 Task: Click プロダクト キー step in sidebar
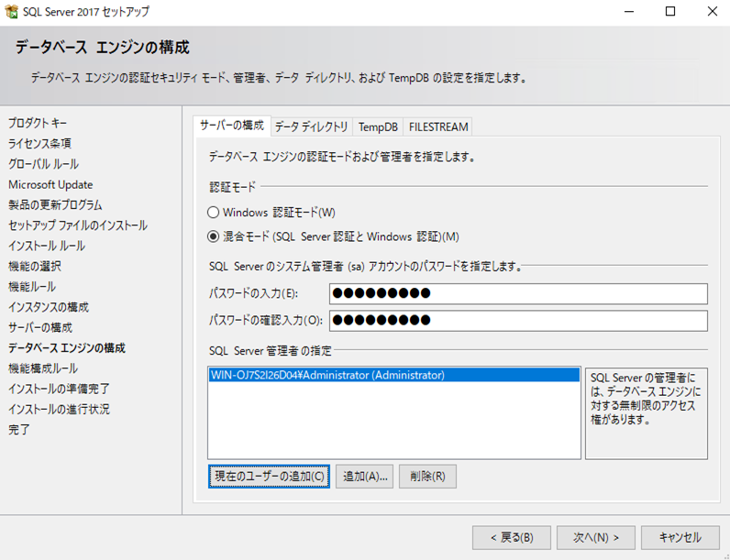(x=38, y=123)
